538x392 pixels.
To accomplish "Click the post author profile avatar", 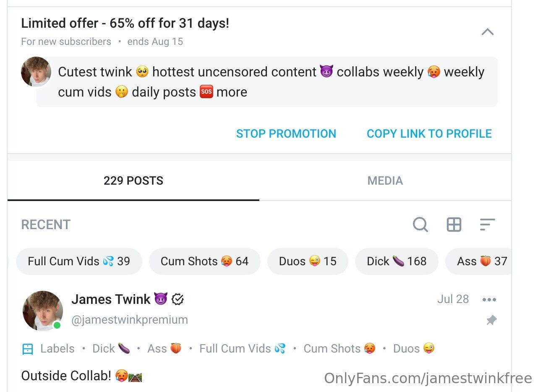I will coord(42,311).
